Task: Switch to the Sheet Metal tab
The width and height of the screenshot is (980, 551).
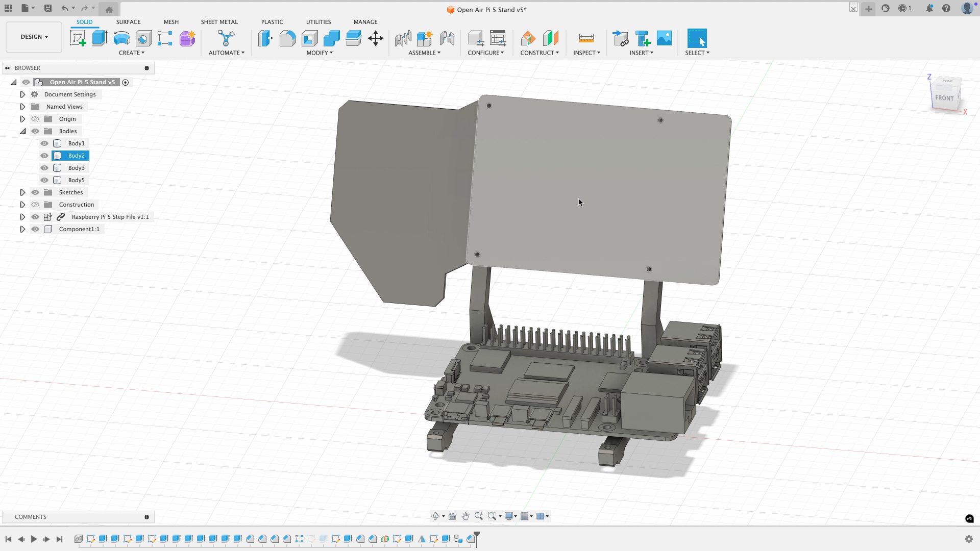Action: click(219, 22)
